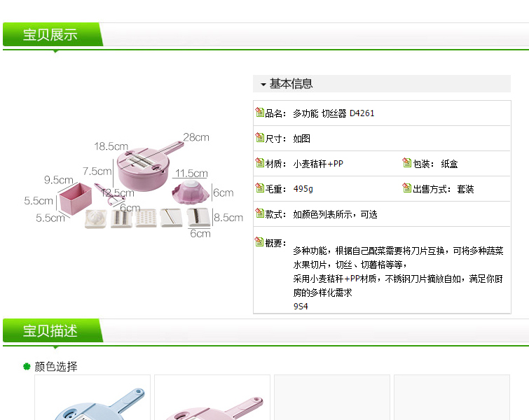Choose the pink slicer color thumbnail
Screen dimensions: 529x420
212,398
